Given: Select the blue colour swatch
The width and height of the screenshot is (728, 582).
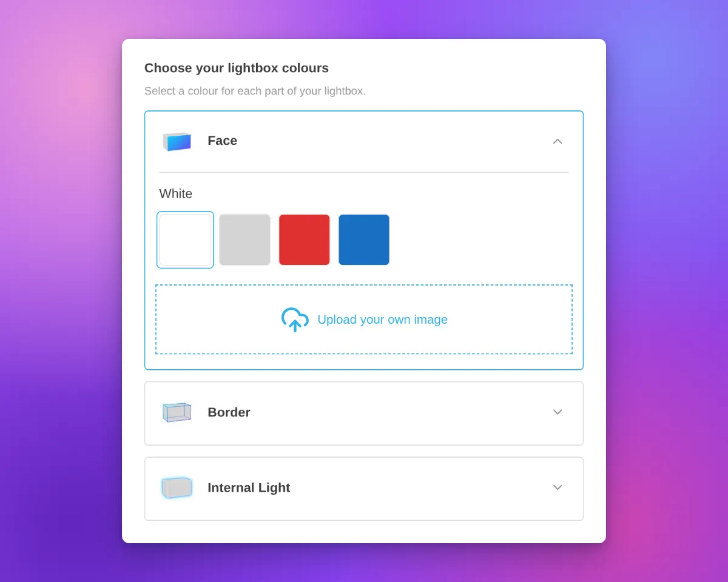Looking at the screenshot, I should pos(364,239).
